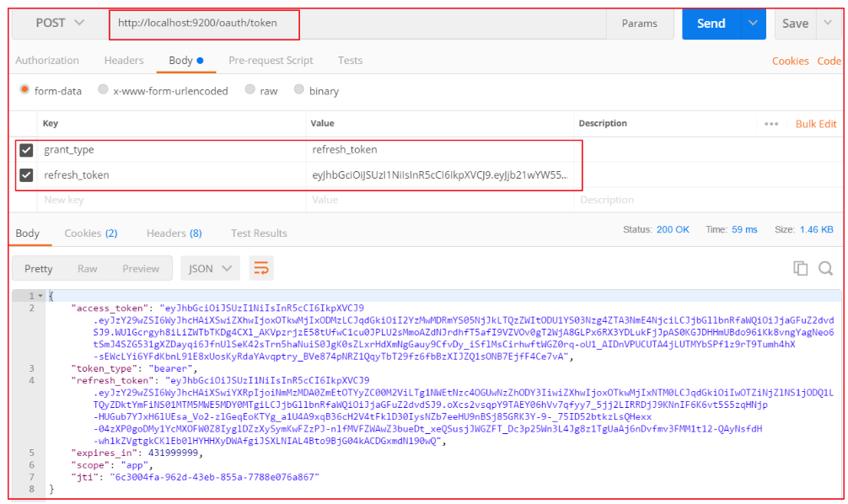Click the "expires_in" line in response
The width and height of the screenshot is (848, 504).
coord(137,453)
